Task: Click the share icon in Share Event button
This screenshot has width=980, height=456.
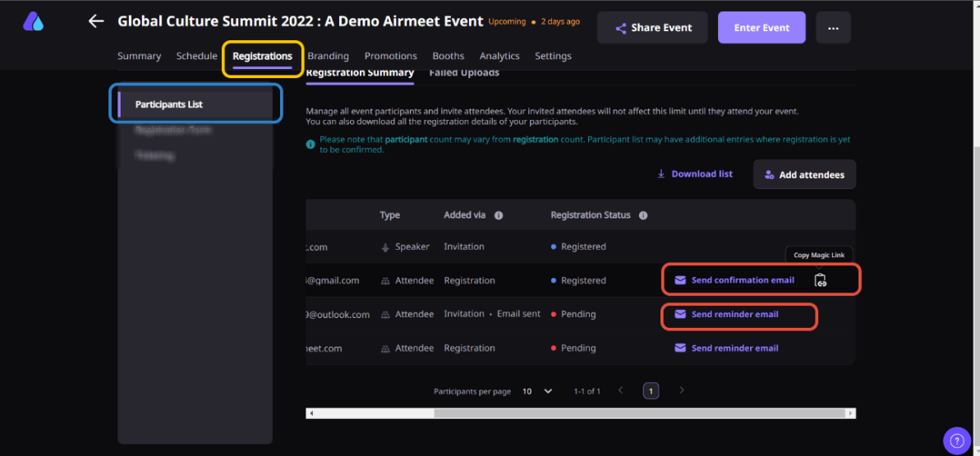Action: point(621,28)
